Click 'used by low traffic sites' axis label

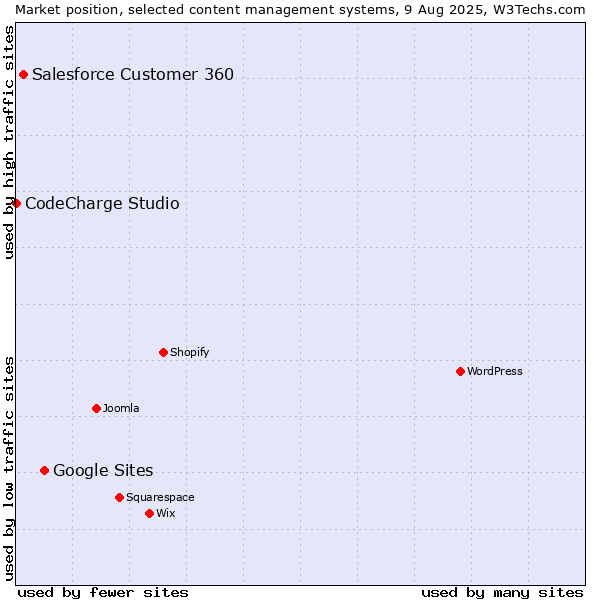tap(8, 469)
